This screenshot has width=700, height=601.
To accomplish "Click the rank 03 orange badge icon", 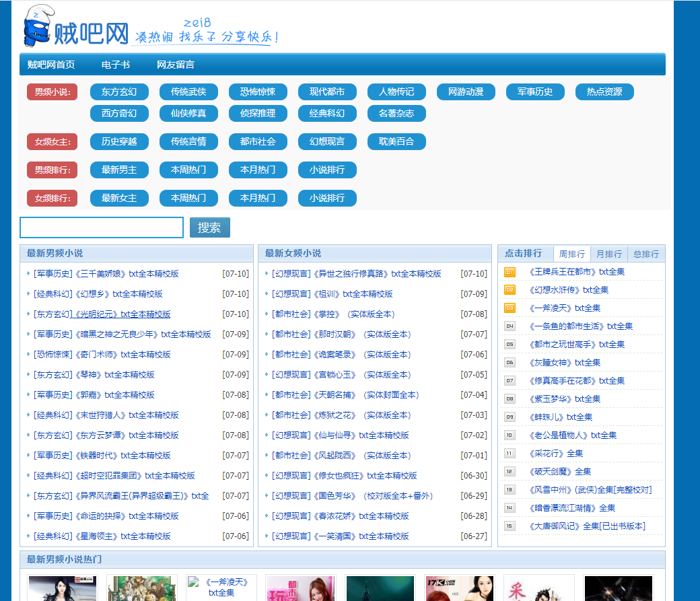I will tap(510, 308).
